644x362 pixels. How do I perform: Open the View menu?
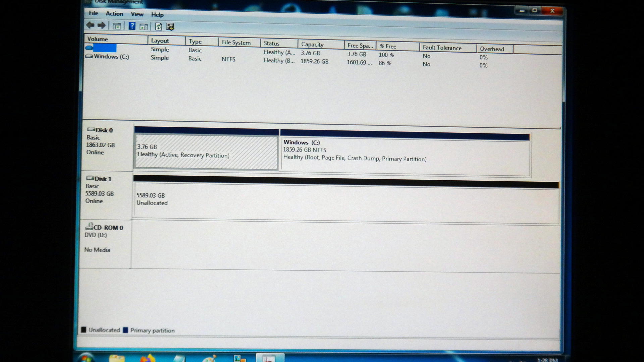tap(137, 14)
